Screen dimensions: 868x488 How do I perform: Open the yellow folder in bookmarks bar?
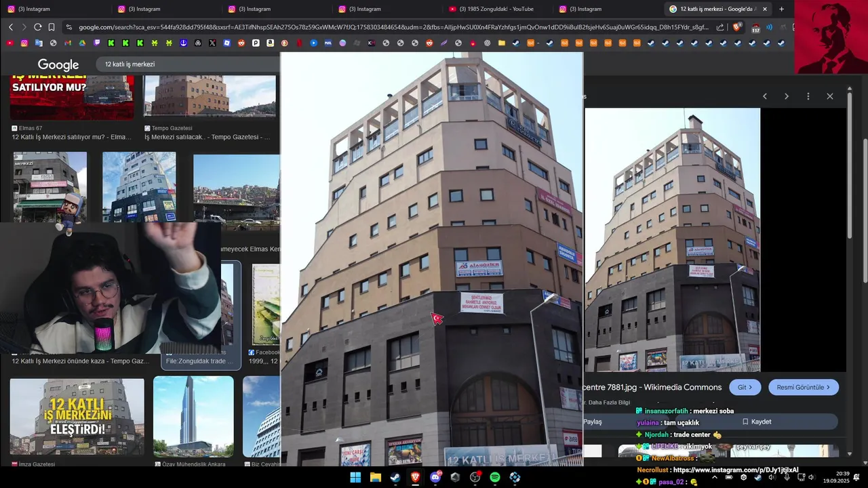tap(501, 43)
